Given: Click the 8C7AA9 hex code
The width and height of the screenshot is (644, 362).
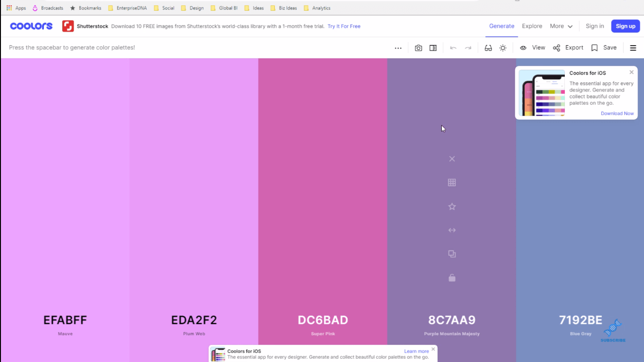Looking at the screenshot, I should tap(452, 320).
